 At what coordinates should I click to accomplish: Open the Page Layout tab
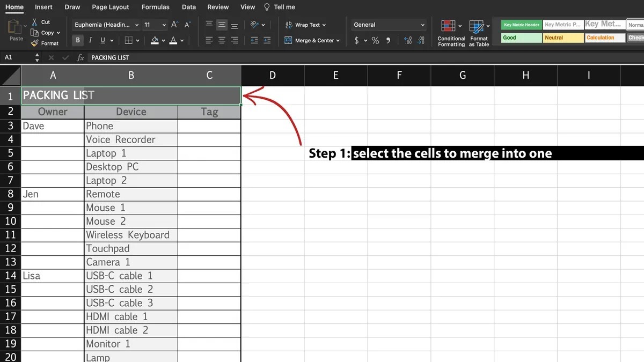click(111, 7)
